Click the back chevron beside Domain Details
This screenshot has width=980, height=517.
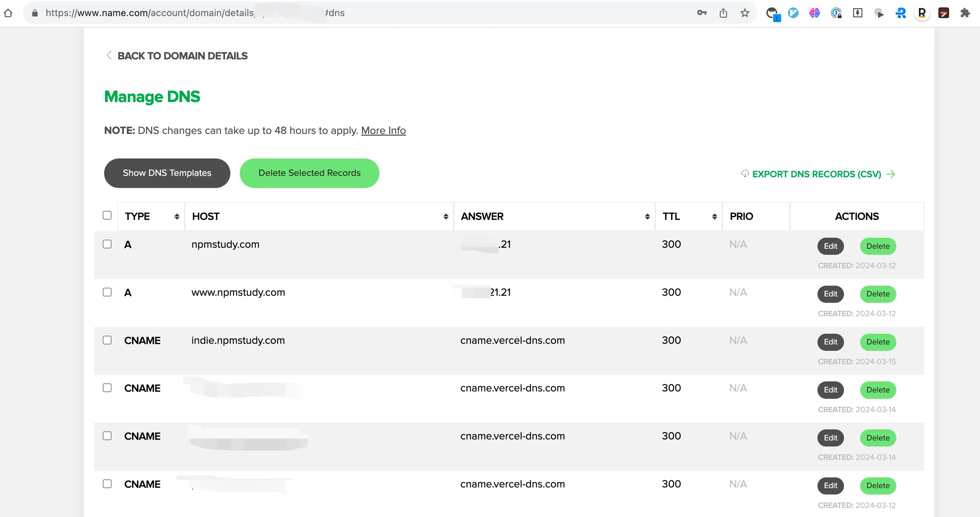click(x=109, y=55)
